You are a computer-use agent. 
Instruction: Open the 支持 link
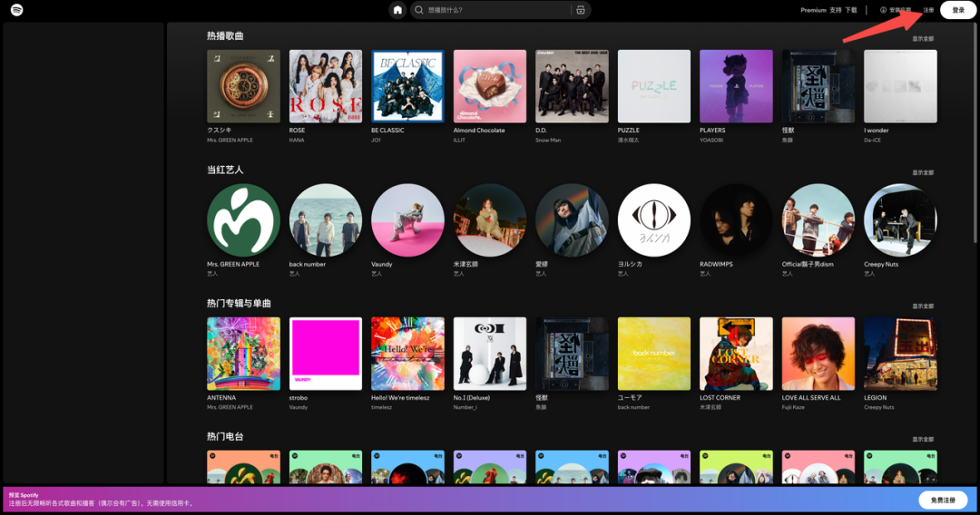pos(836,10)
